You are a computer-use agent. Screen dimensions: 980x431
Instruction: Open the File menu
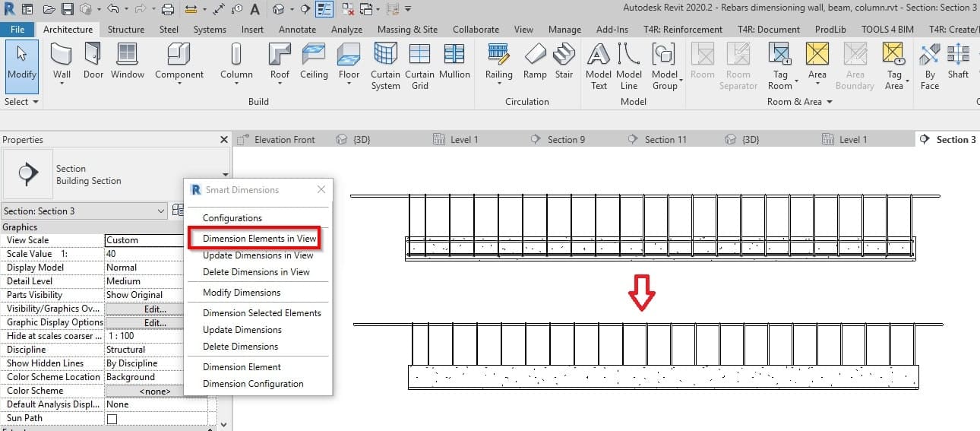tap(17, 30)
